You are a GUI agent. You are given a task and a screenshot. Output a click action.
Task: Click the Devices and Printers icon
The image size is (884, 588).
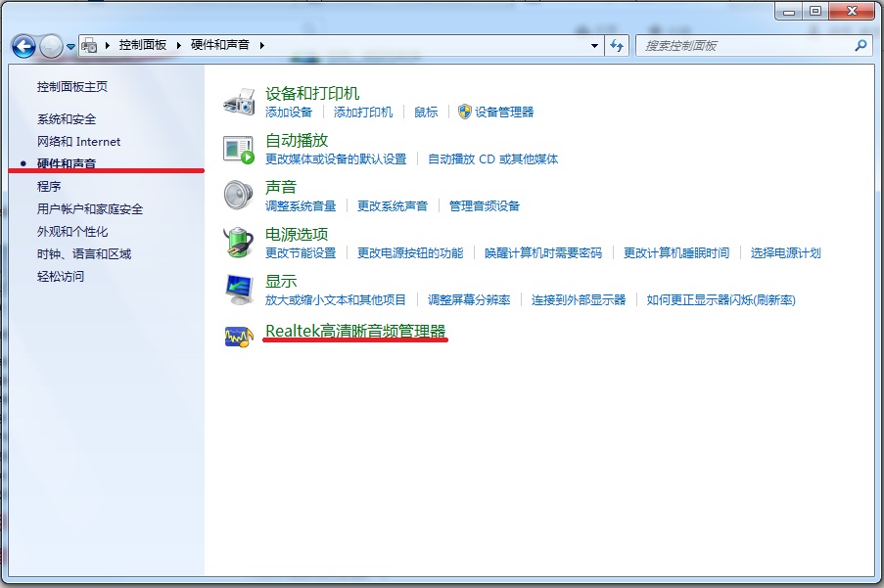click(239, 102)
